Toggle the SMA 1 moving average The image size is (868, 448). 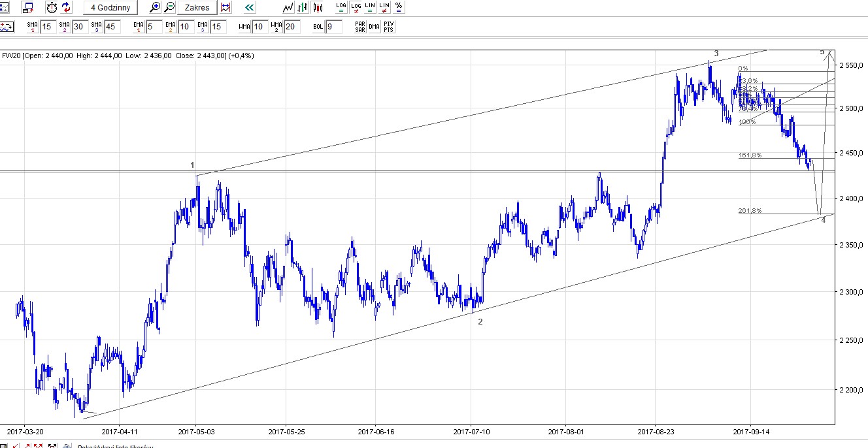[x=32, y=27]
